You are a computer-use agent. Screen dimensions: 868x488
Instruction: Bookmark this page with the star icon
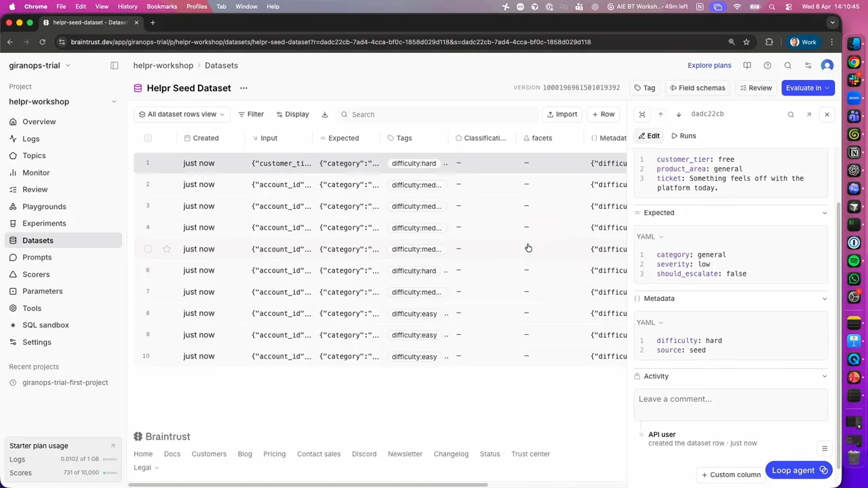tap(747, 42)
